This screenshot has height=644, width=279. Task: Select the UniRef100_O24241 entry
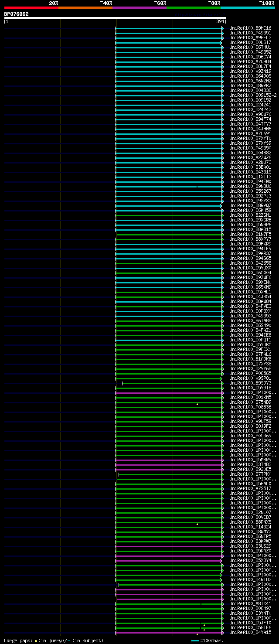click(x=250, y=105)
